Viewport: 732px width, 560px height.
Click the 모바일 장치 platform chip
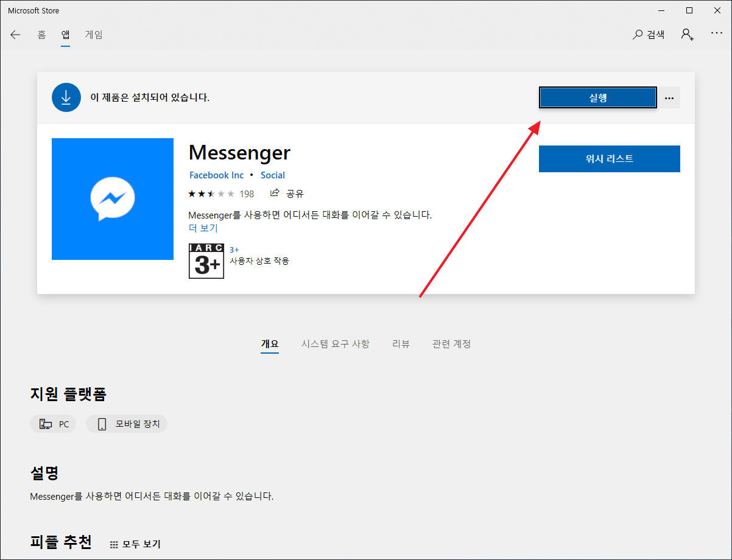(x=127, y=424)
